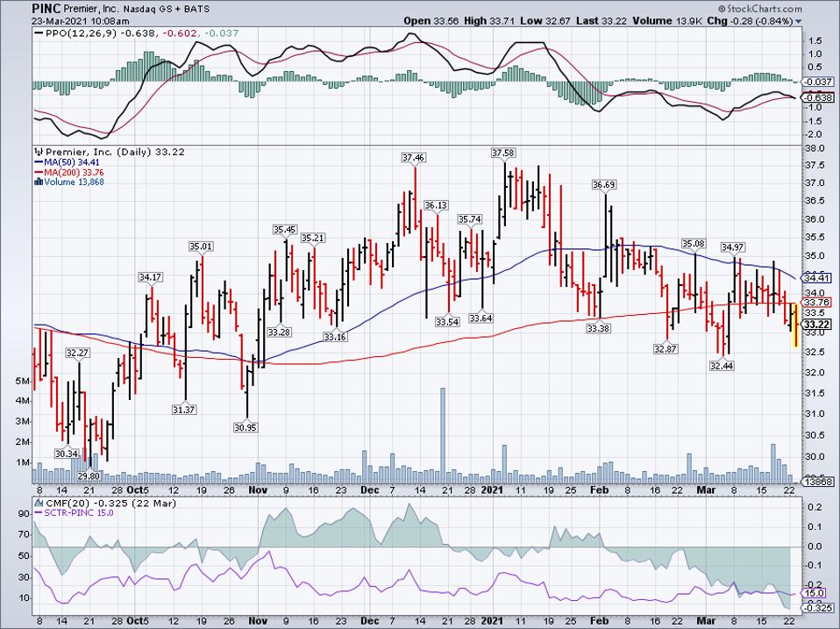This screenshot has width=840, height=629.
Task: Click the blue MA(50) legend line marker
Action: tap(40, 162)
